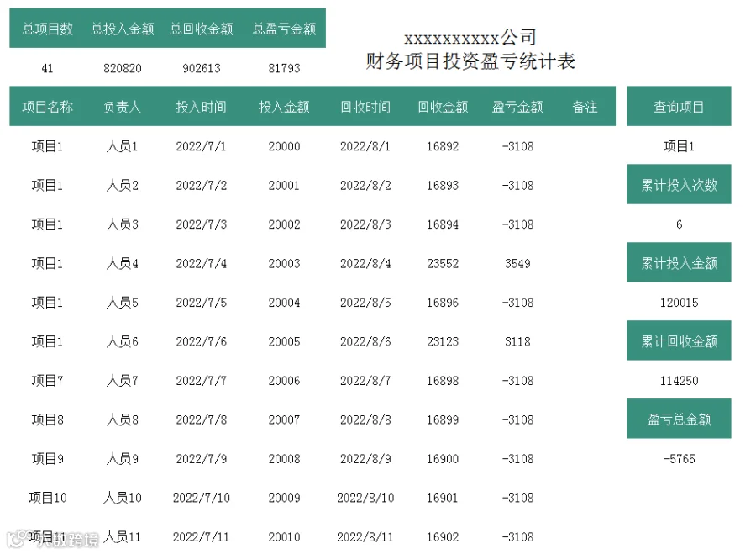
Task: Select the recovered amount 23552 cell
Action: point(443,263)
